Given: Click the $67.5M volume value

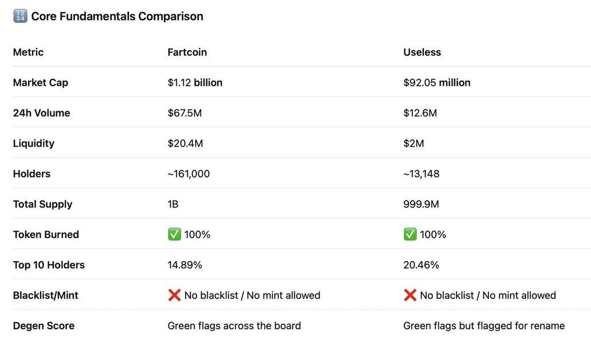Looking at the screenshot, I should click(184, 113).
